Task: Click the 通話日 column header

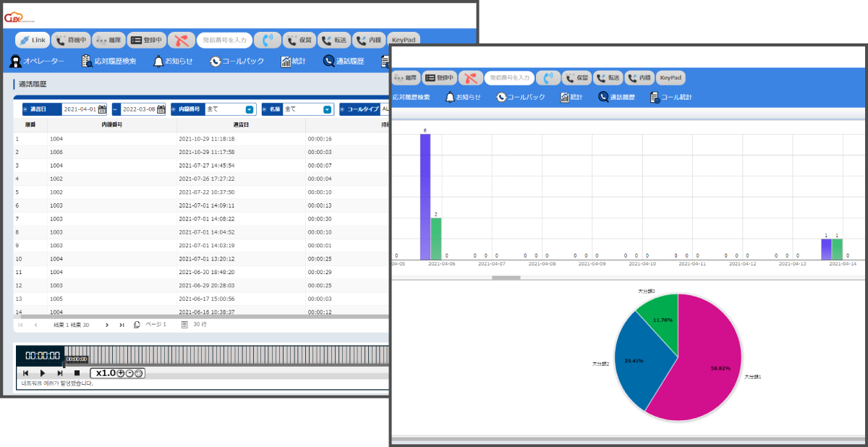Action: click(x=241, y=125)
